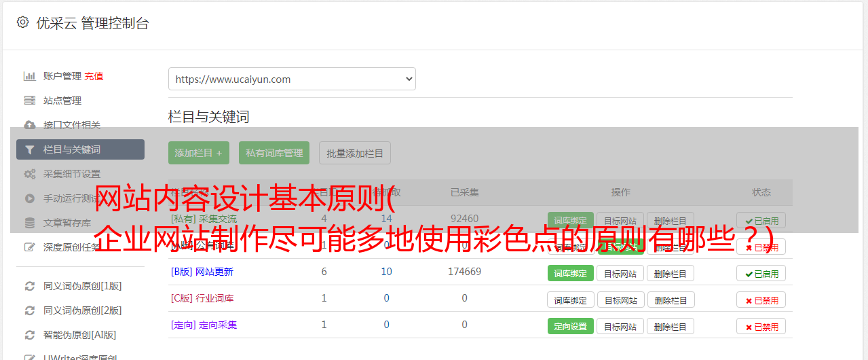The width and height of the screenshot is (868, 360).
Task: Click the refresh icon for 同义词伪原创[2版]
Action: pyautogui.click(x=30, y=310)
